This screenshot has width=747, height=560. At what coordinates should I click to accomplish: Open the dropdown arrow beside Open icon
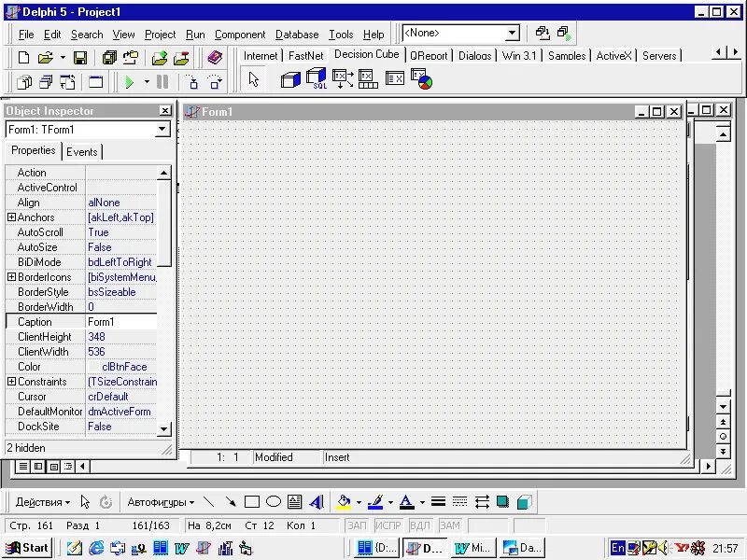(63, 58)
